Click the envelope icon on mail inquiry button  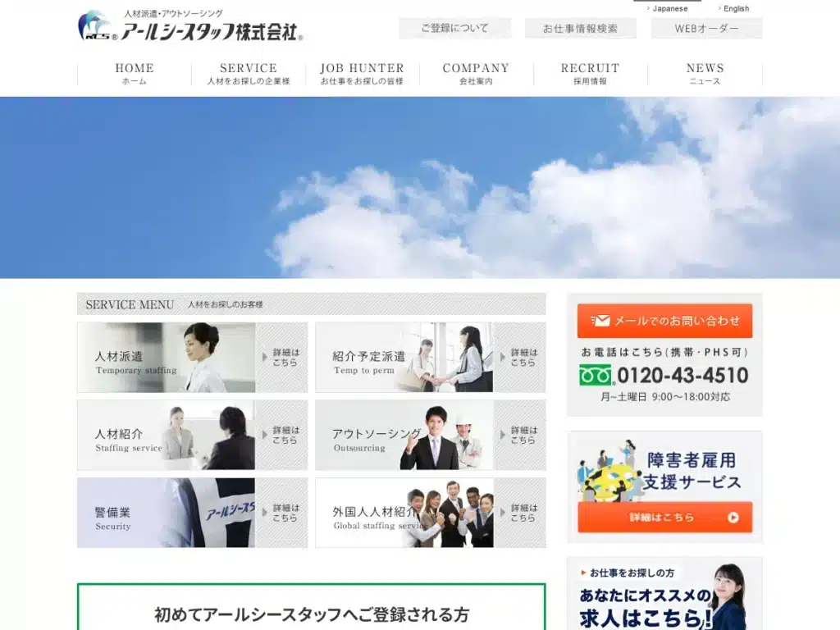click(x=600, y=321)
